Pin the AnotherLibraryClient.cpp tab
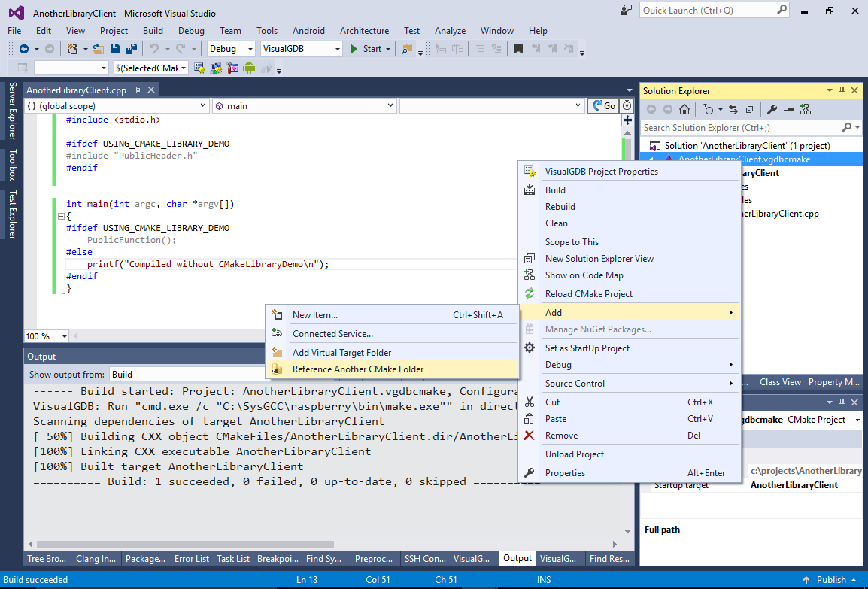The image size is (868, 589). pyautogui.click(x=137, y=90)
